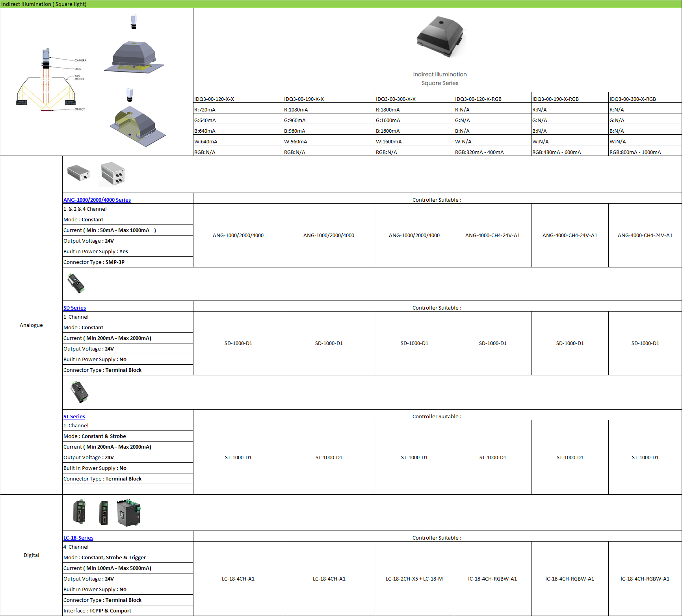Click the single-channel ANG controller image
Image resolution: width=682 pixels, height=616 pixels.
click(79, 173)
